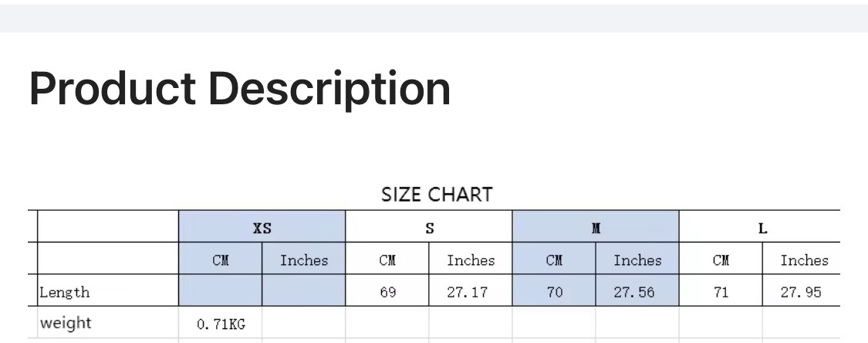Viewport: 868px width, 343px height.
Task: Click the empty XS Length CM cell
Action: click(x=221, y=293)
